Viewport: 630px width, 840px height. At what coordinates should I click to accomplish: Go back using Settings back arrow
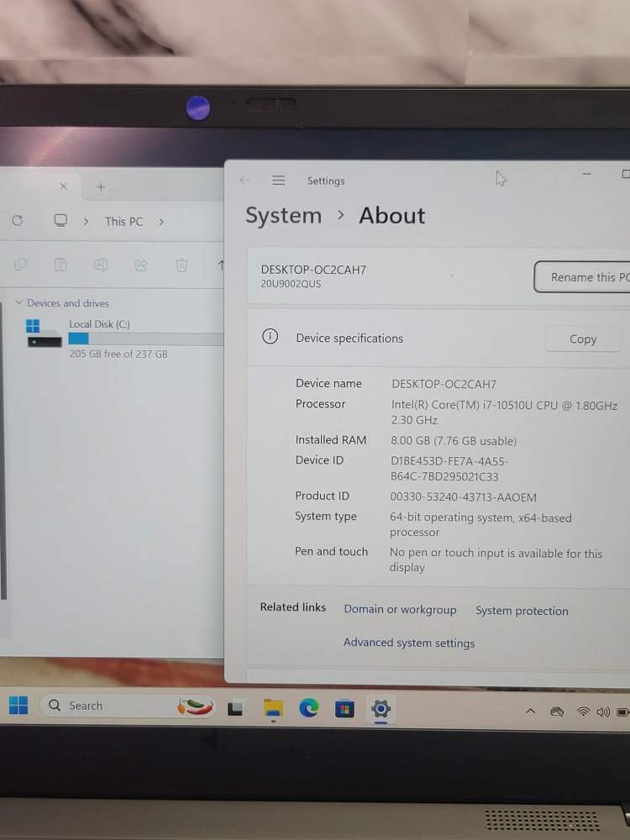point(244,181)
